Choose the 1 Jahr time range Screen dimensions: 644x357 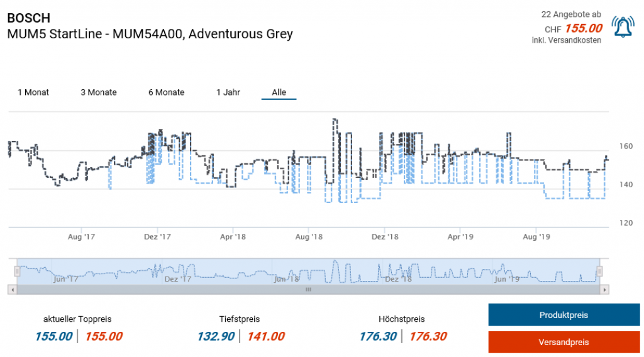(228, 92)
